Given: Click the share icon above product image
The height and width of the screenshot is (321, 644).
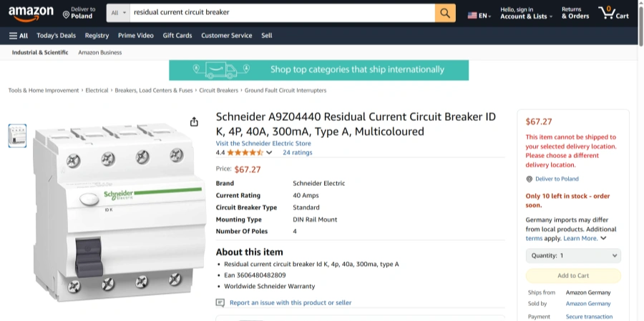Looking at the screenshot, I should click(x=194, y=122).
